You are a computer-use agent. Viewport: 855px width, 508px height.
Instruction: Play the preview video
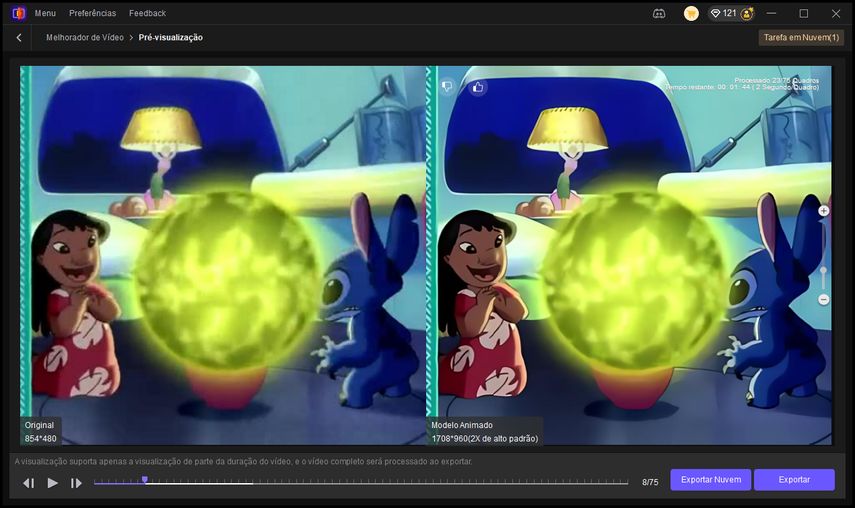52,482
